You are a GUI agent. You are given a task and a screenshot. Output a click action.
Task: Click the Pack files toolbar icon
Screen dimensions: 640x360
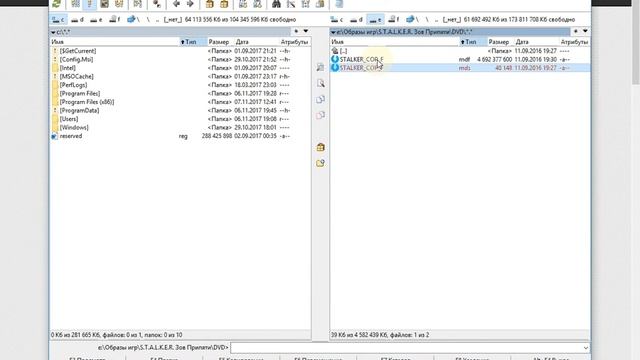coord(209,4)
